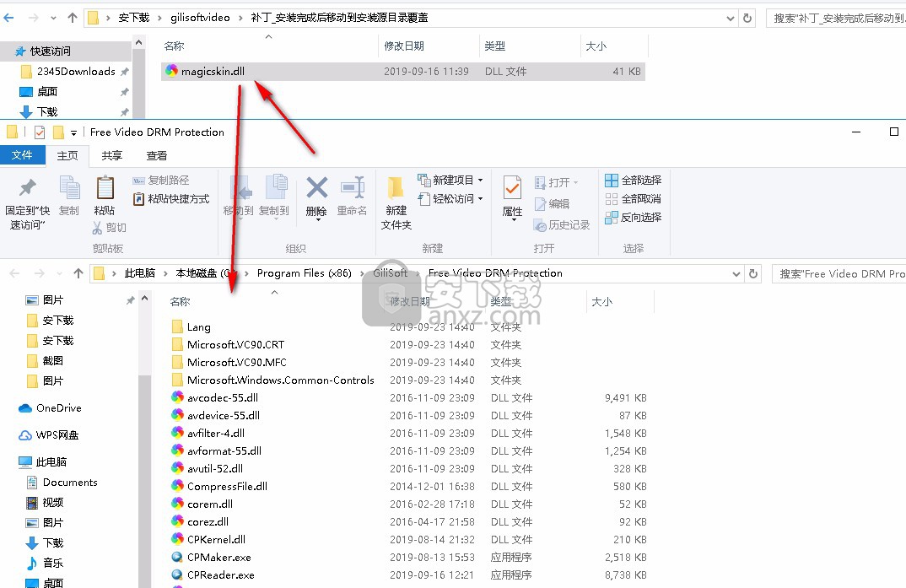Image resolution: width=906 pixels, height=588 pixels.
Task: Click the up arrow in upper window navigation
Action: [73, 18]
